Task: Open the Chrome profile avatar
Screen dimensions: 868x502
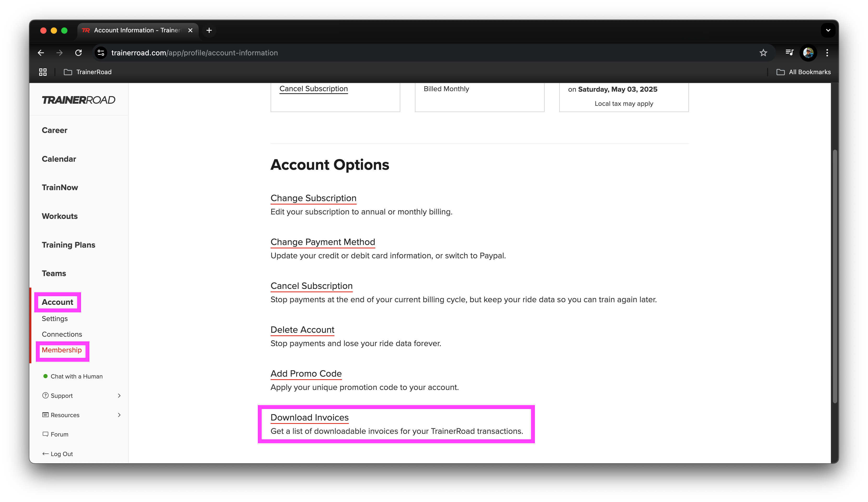Action: pyautogui.click(x=808, y=53)
